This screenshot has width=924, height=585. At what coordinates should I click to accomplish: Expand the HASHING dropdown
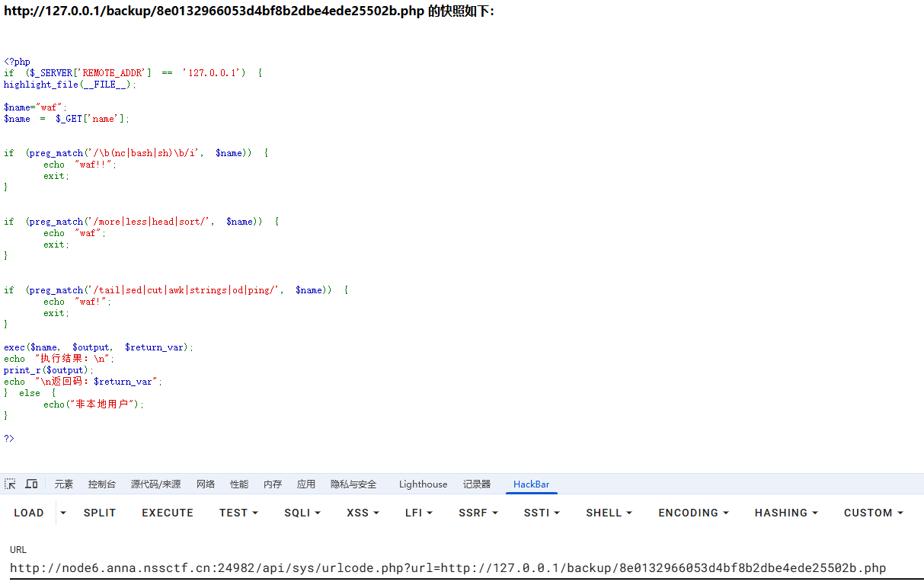coord(786,513)
